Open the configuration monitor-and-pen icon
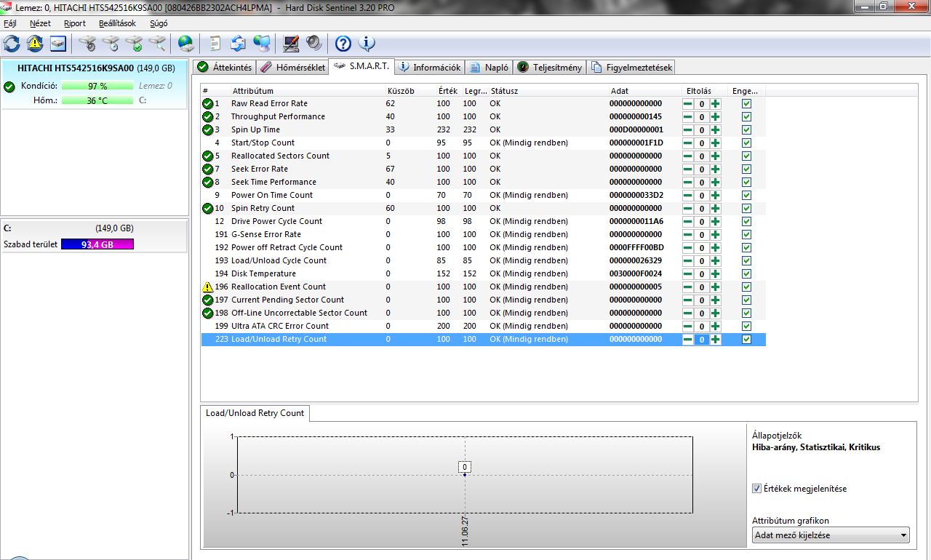 pos(290,44)
